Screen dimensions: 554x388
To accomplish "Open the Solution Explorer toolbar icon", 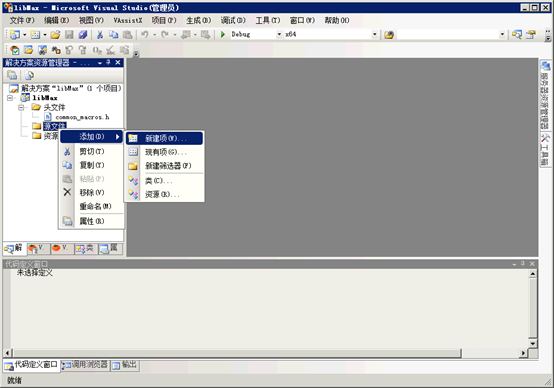I will [x=517, y=35].
